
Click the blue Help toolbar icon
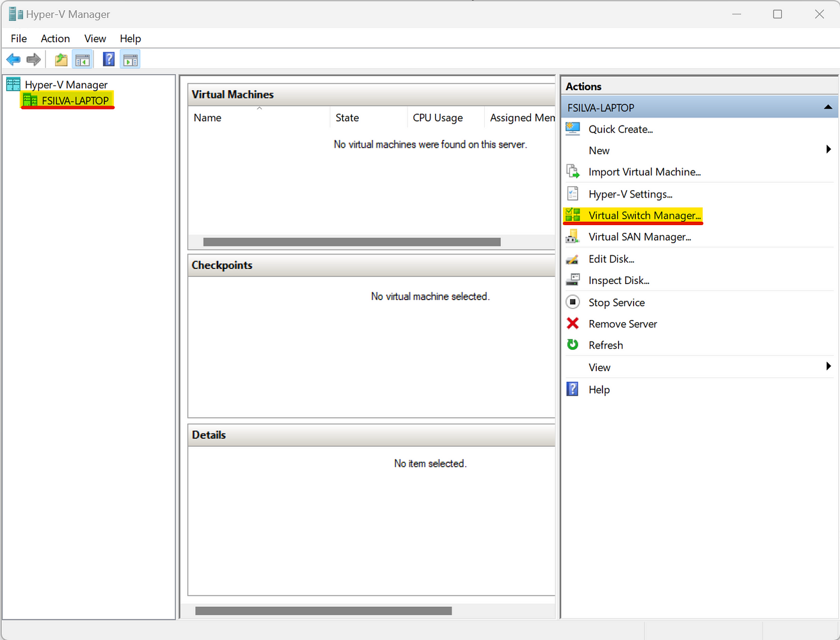pos(109,59)
